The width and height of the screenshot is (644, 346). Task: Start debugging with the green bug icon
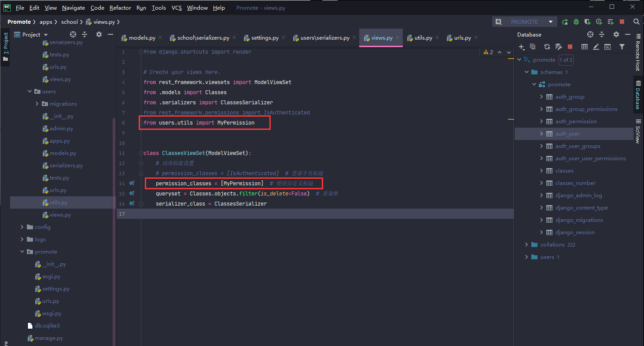[x=576, y=22]
